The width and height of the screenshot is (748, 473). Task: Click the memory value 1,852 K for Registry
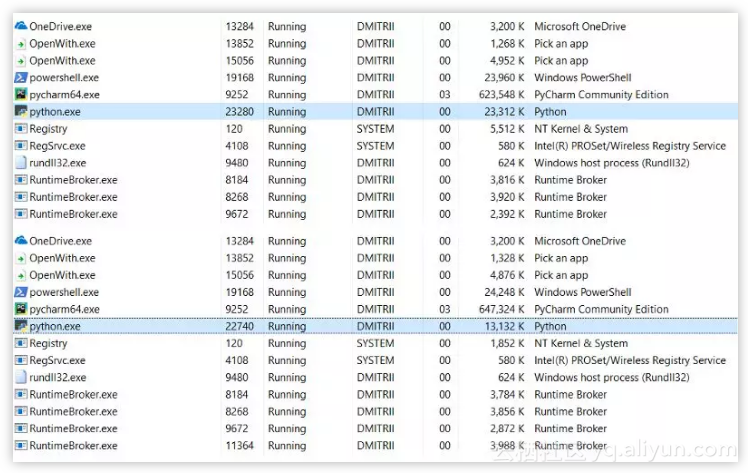point(507,343)
